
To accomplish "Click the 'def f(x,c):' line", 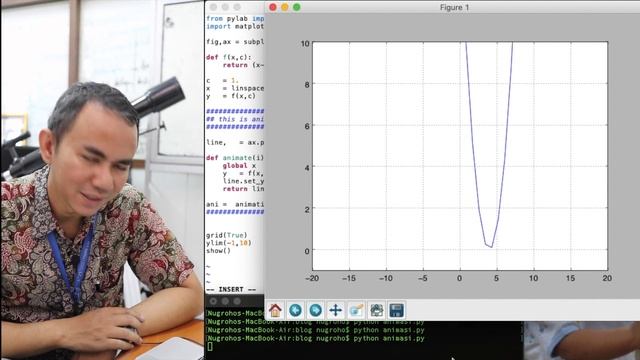I will click(229, 58).
